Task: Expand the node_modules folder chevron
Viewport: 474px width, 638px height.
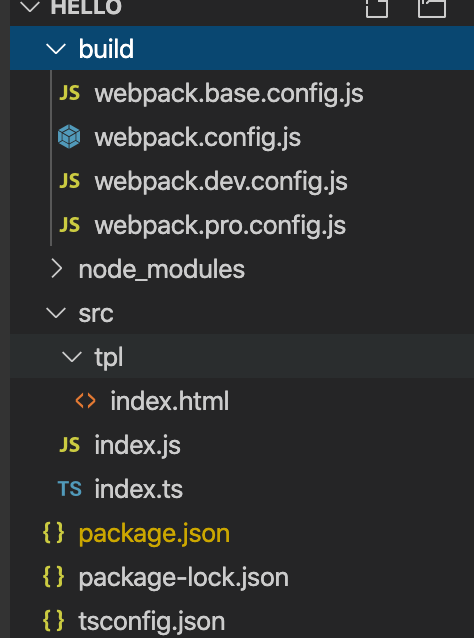Action: 57,269
